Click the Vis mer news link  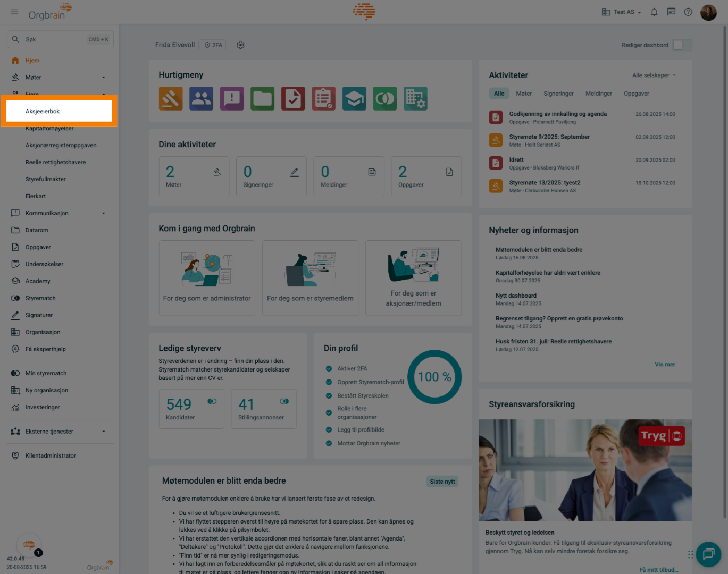665,365
